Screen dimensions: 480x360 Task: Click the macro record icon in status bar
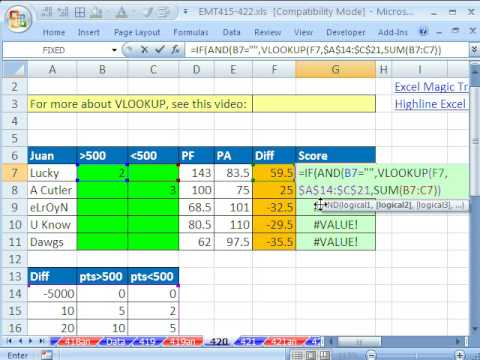pos(46,355)
